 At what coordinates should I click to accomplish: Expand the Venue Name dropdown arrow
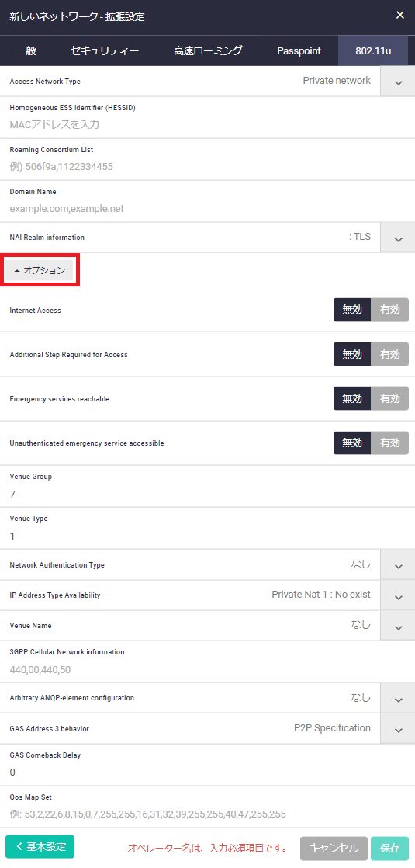(x=398, y=627)
